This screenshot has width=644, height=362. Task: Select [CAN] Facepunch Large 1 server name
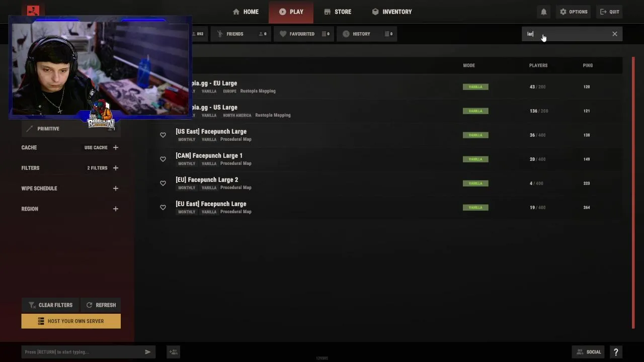[x=209, y=156]
